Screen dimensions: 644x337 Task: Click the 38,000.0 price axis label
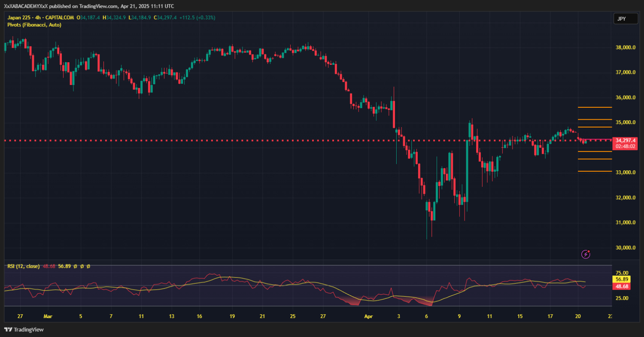[x=625, y=47]
